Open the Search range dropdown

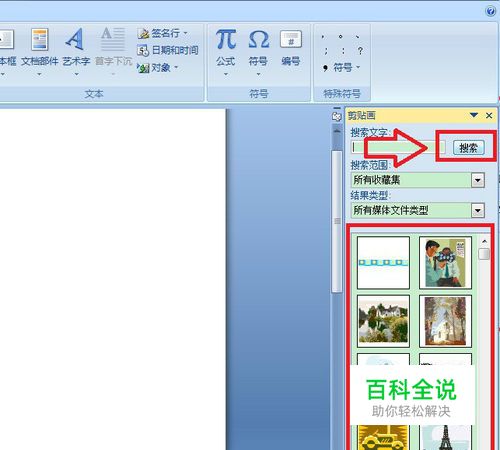click(x=478, y=180)
